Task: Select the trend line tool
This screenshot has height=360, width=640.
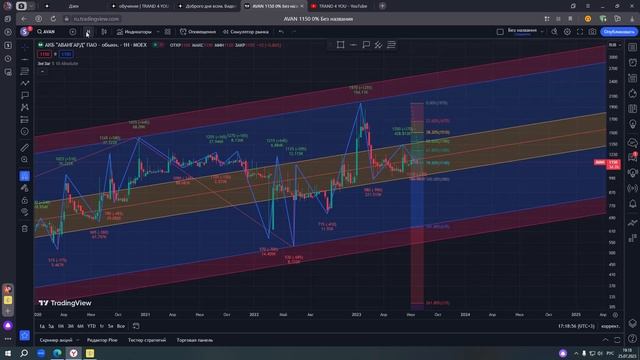Action: (x=25, y=60)
